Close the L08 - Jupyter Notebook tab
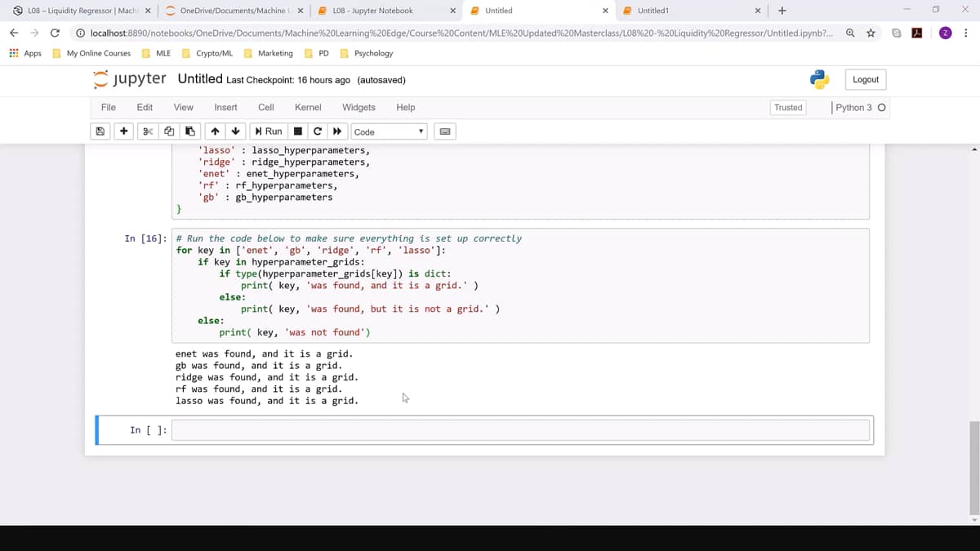Screen dimensions: 980x551 453,11
